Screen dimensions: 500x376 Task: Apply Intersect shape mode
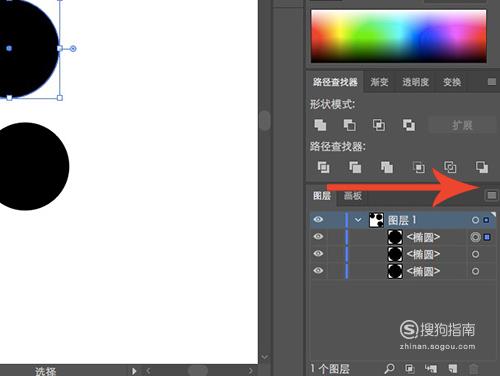379,125
